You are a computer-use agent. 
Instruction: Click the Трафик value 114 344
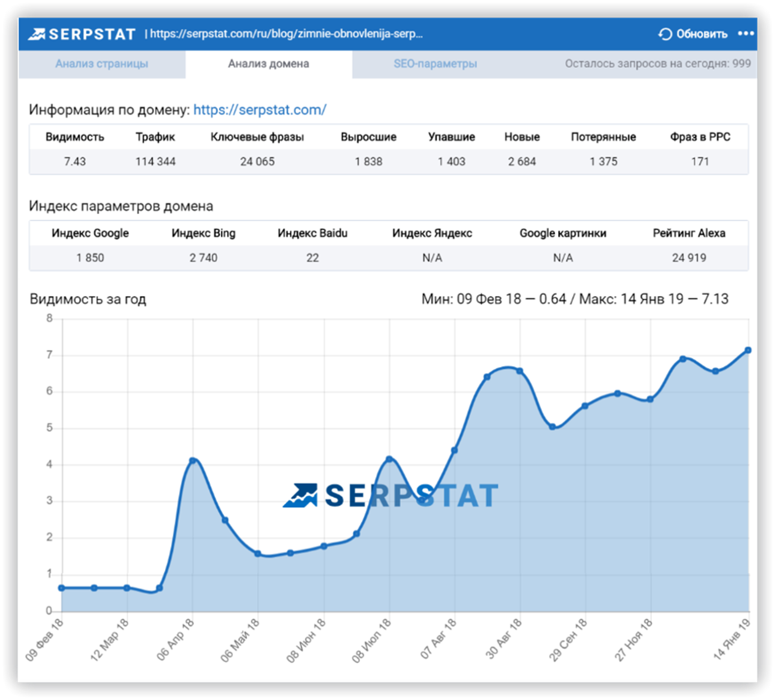tap(155, 161)
